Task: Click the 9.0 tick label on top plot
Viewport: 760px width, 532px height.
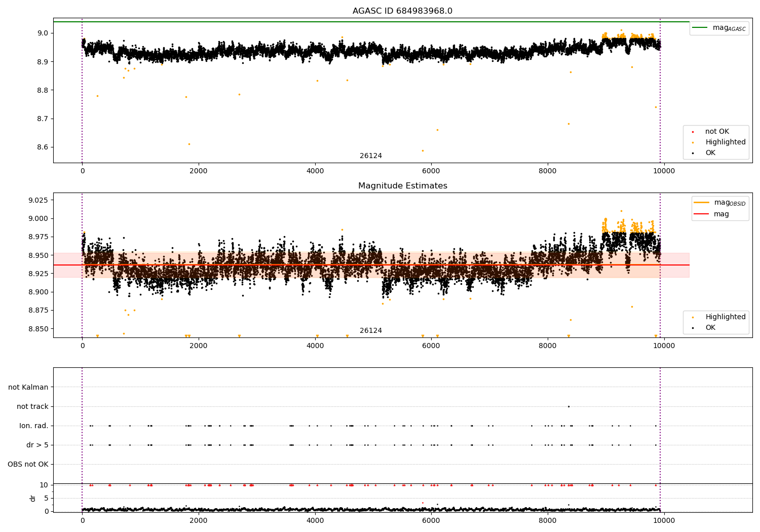Action: coord(43,33)
